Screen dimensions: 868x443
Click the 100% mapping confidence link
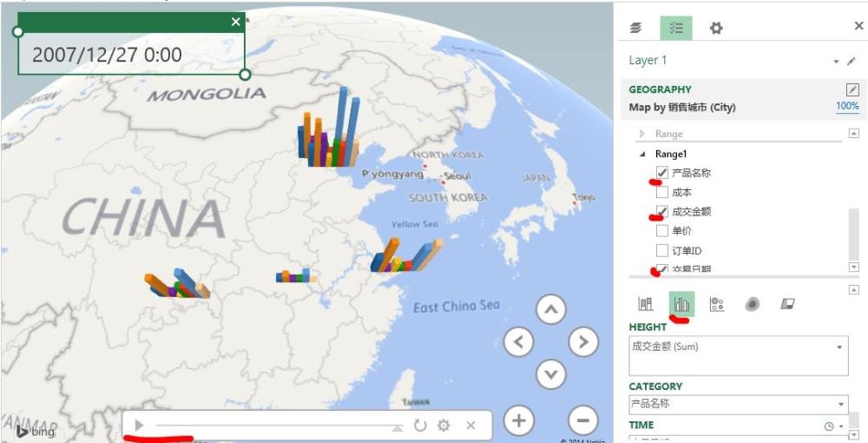847,106
